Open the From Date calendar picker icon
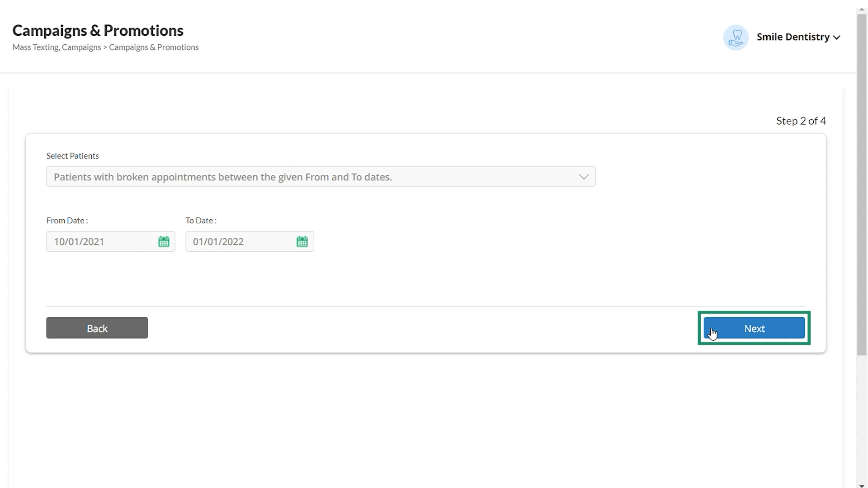Image resolution: width=868 pixels, height=488 pixels. [x=164, y=241]
